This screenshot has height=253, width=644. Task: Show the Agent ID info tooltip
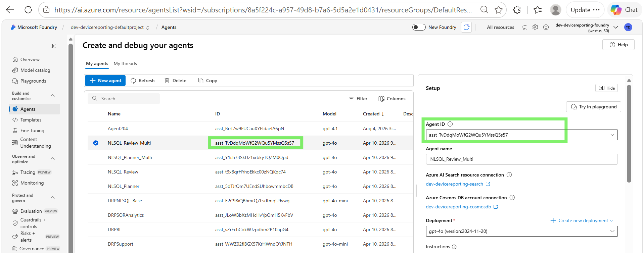click(450, 124)
